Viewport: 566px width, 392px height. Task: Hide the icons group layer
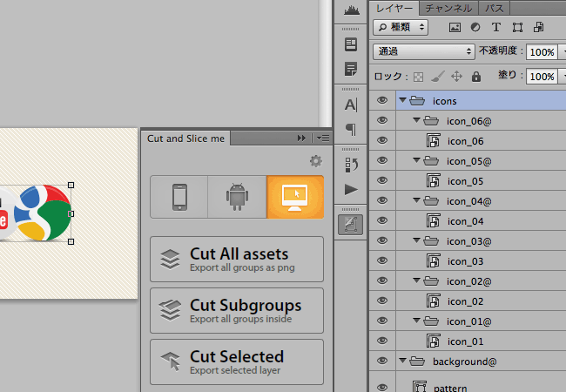382,100
